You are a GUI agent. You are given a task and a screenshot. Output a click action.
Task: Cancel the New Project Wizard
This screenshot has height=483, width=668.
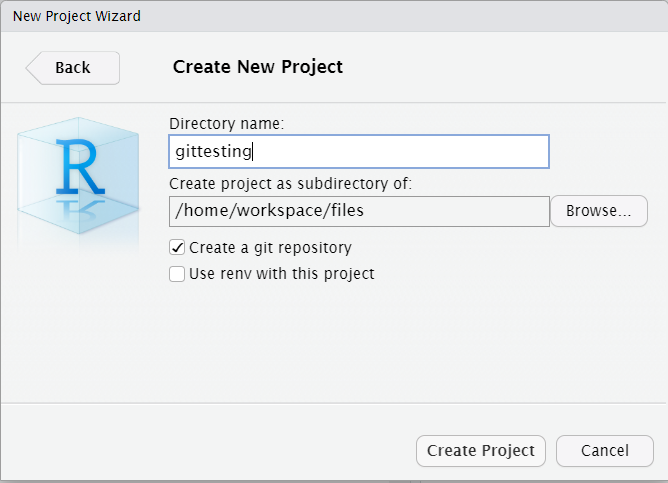[604, 451]
